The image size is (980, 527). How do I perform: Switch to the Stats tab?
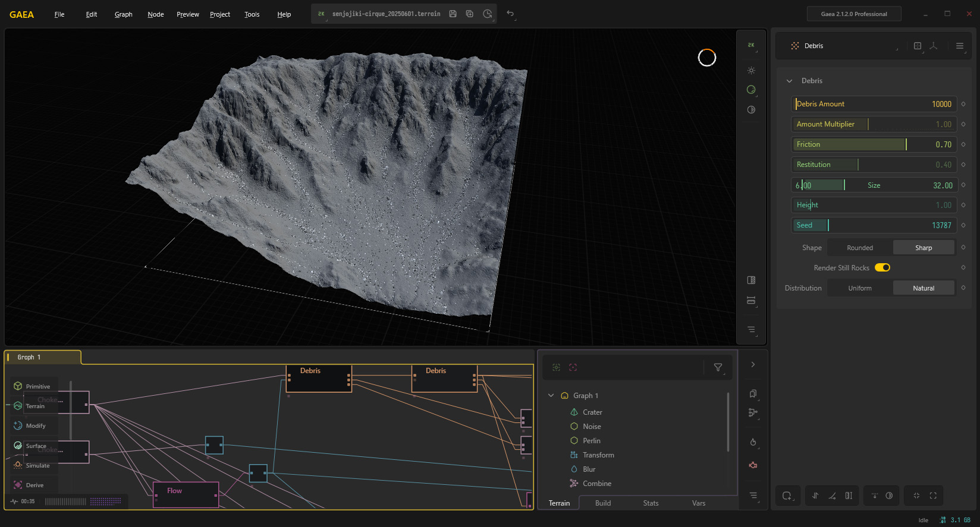(x=651, y=503)
